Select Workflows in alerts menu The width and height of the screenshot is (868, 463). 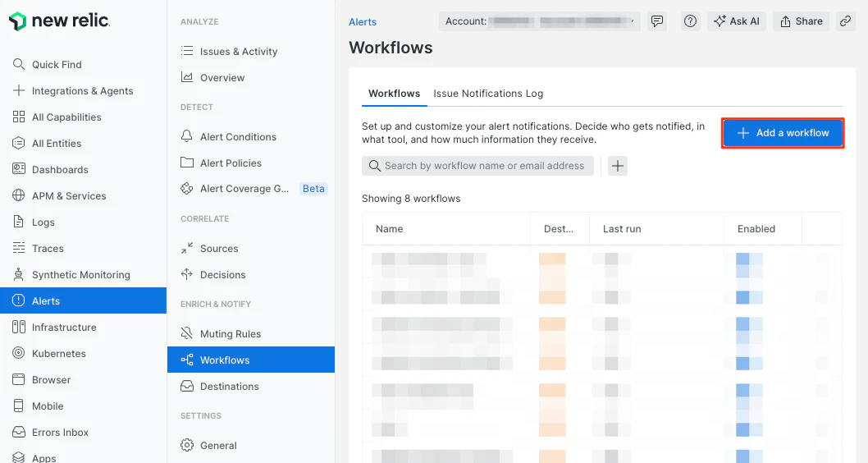[251, 360]
